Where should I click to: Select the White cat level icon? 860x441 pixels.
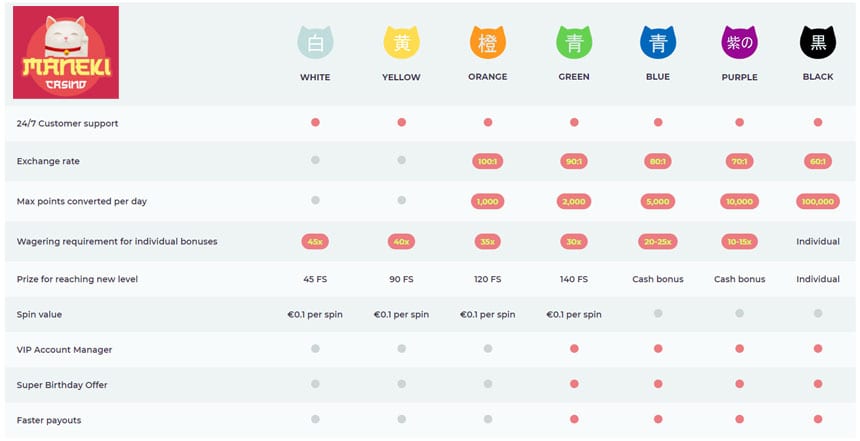click(315, 42)
